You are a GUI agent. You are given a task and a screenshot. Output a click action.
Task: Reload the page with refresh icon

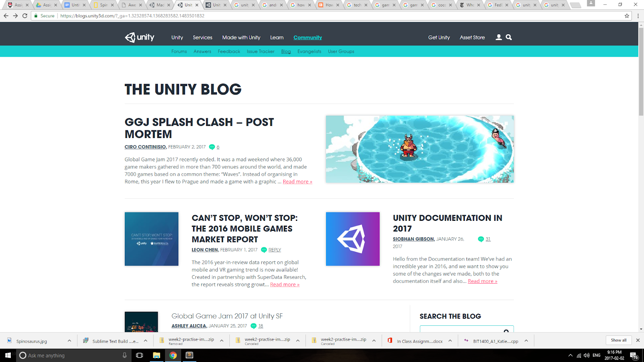pyautogui.click(x=25, y=16)
